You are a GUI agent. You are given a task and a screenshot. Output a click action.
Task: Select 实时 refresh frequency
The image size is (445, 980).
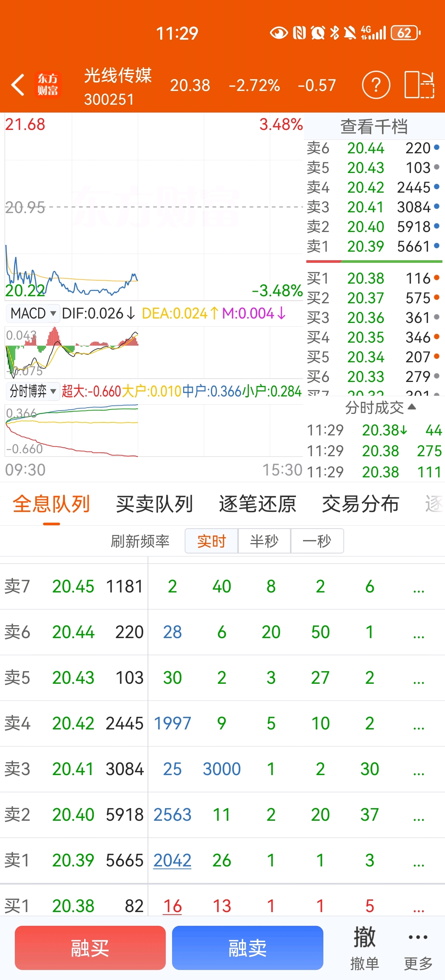pos(212,540)
